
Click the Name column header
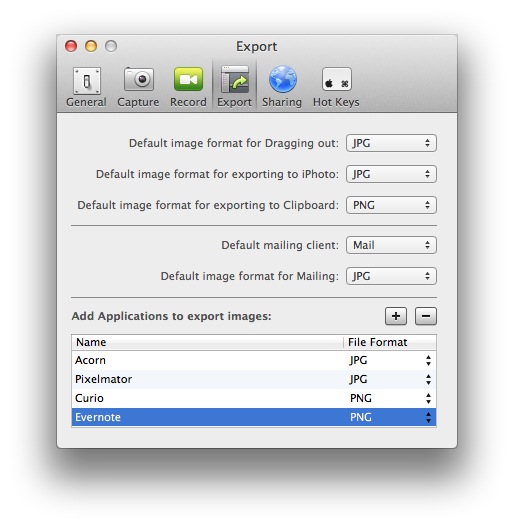click(207, 342)
